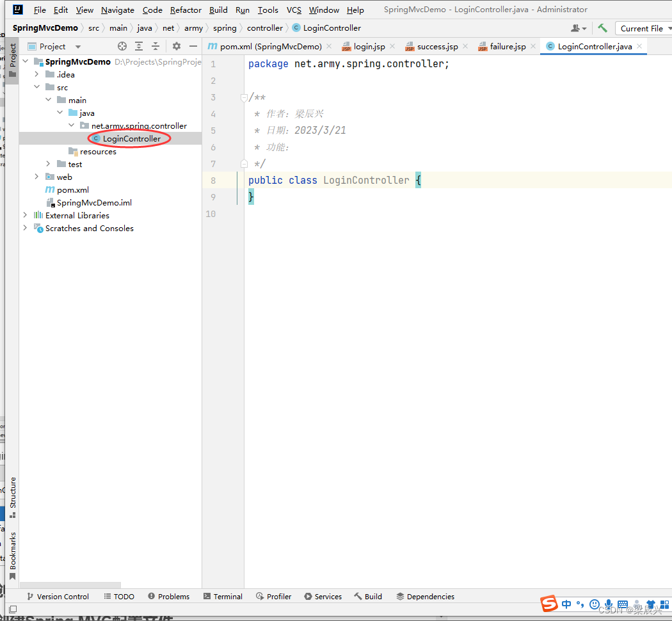Open the Navigate menu
Viewport: 672px width, 621px height.
pos(117,10)
